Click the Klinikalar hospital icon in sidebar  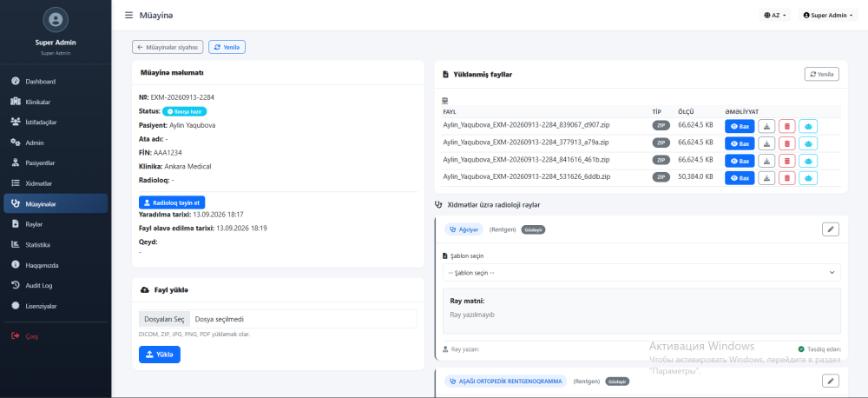click(16, 102)
